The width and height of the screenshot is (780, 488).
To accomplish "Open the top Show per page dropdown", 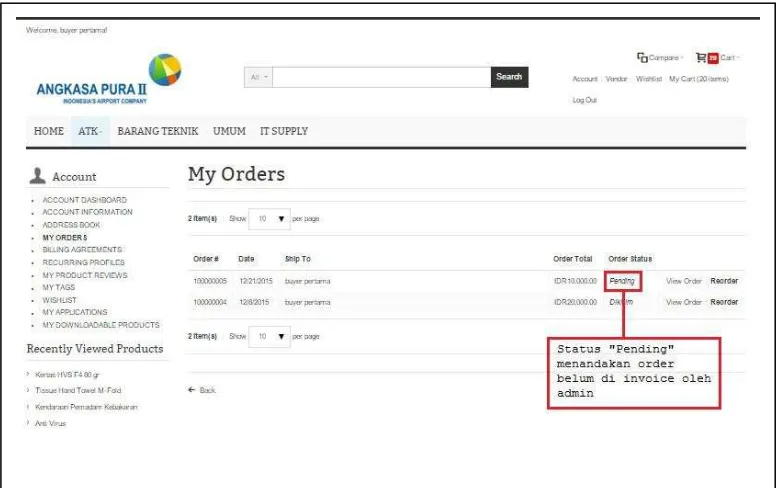I will [x=269, y=219].
